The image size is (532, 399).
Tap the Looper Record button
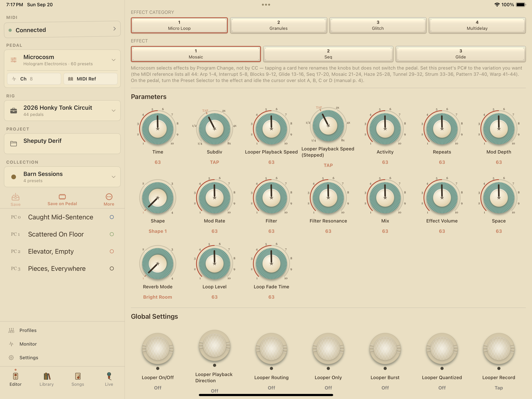click(499, 349)
